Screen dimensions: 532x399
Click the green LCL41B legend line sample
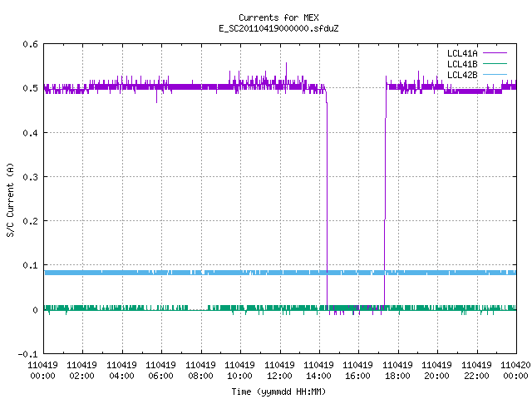[x=495, y=64]
